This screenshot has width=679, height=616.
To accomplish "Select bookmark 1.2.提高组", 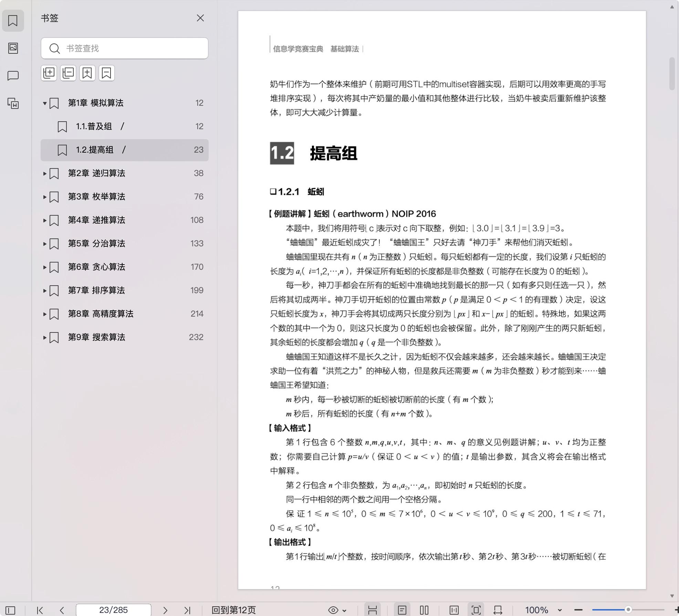I will [125, 150].
